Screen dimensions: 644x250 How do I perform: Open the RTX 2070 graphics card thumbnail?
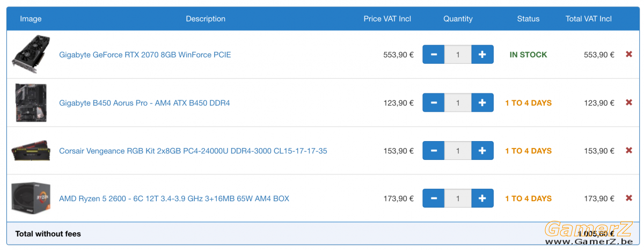[x=31, y=54]
